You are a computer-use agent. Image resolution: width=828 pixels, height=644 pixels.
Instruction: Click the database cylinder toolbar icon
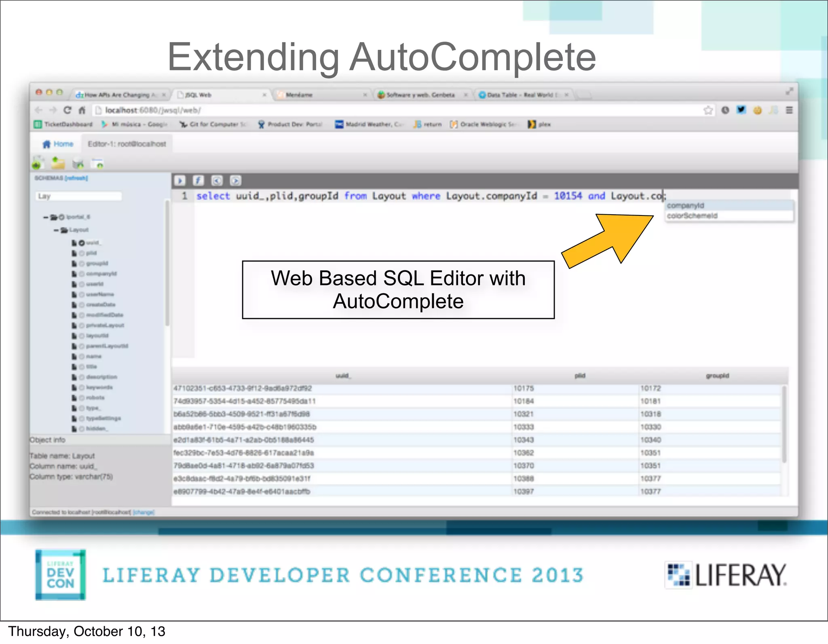coord(78,164)
